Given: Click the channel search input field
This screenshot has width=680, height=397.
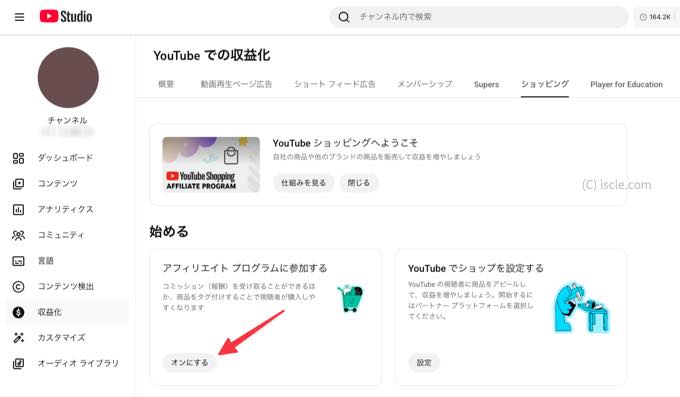Looking at the screenshot, I should click(x=479, y=17).
